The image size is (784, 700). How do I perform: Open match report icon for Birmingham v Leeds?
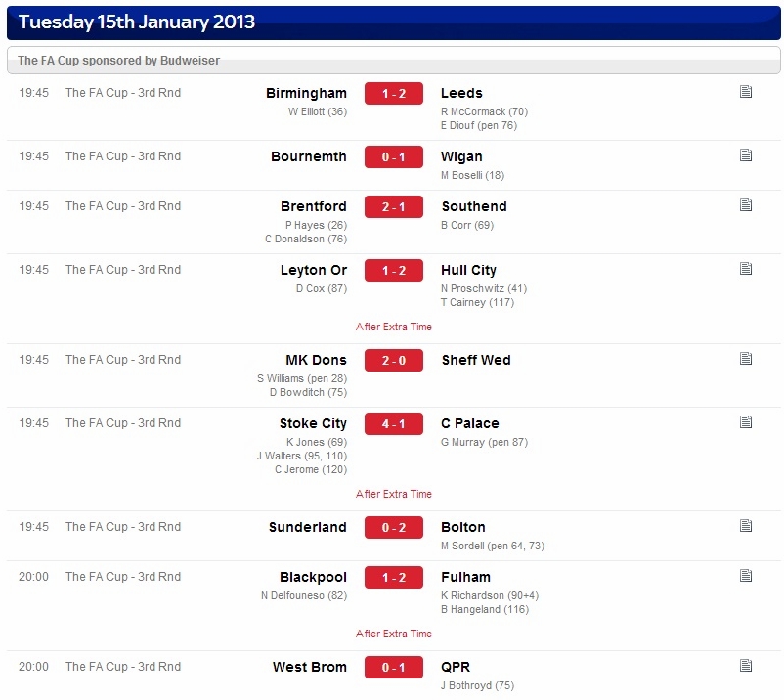point(746,92)
